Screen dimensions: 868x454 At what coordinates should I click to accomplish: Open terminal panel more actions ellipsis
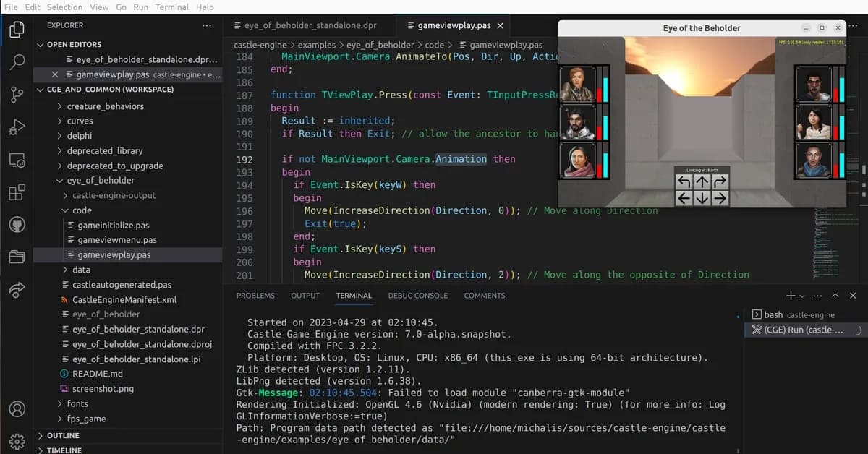[817, 296]
